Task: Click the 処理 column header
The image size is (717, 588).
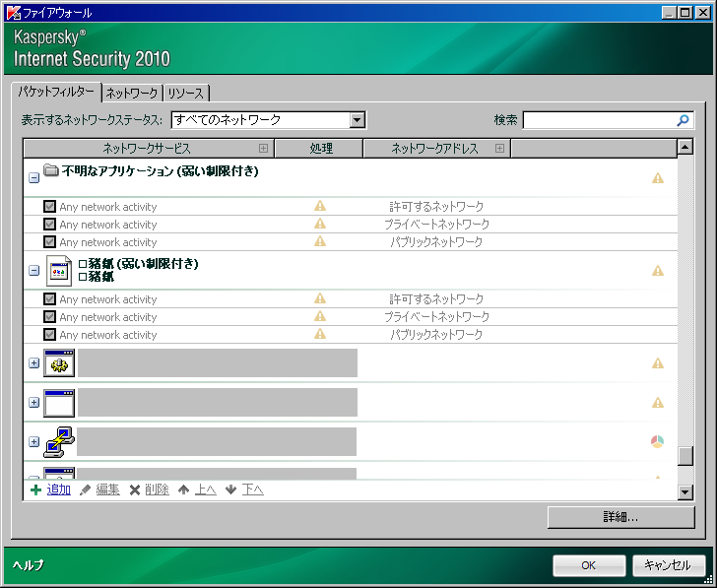Action: pos(319,149)
